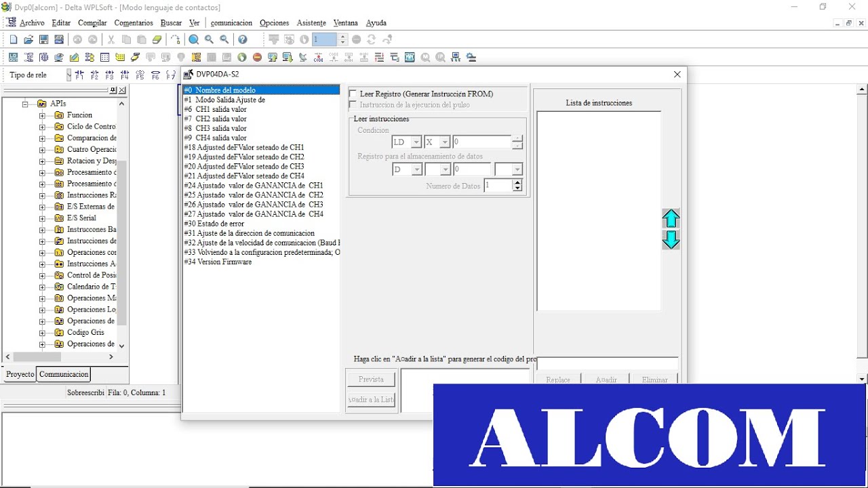This screenshot has height=488, width=868.
Task: Open the Compilar menu
Action: pyautogui.click(x=92, y=23)
